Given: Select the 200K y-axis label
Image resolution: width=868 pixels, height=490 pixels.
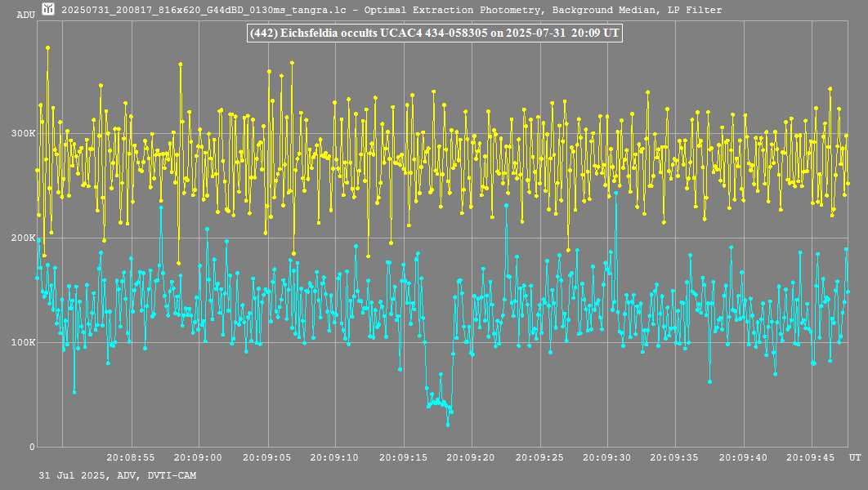Looking at the screenshot, I should (22, 238).
